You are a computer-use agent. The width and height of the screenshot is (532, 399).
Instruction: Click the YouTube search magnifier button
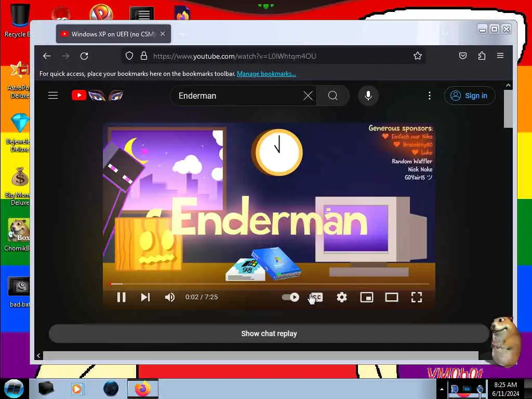pos(333,96)
